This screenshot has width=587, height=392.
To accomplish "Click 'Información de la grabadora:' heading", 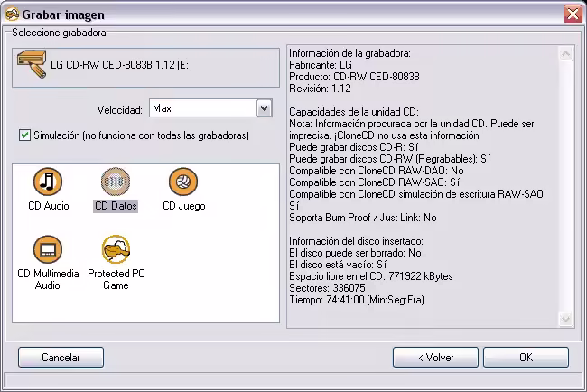I will (x=349, y=53).
